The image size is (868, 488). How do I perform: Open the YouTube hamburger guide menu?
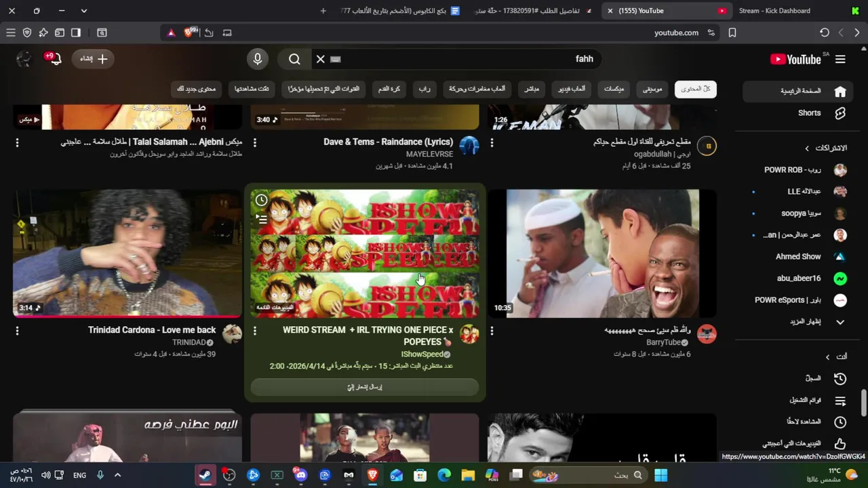click(840, 59)
